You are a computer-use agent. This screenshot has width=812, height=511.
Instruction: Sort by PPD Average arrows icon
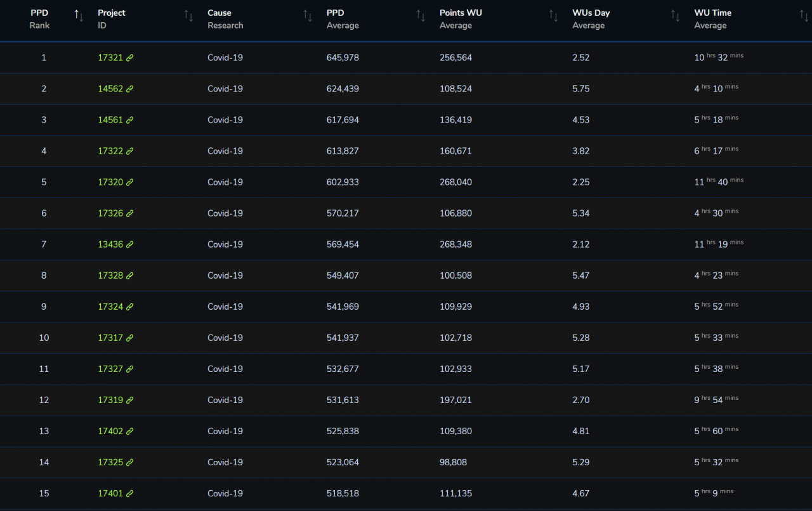click(x=421, y=15)
